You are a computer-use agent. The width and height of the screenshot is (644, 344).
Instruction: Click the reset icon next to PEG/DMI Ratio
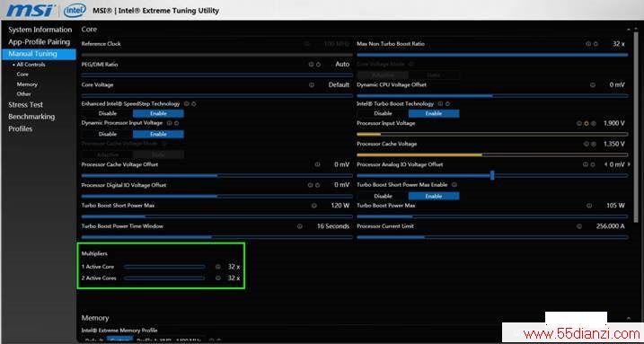tap(318, 65)
